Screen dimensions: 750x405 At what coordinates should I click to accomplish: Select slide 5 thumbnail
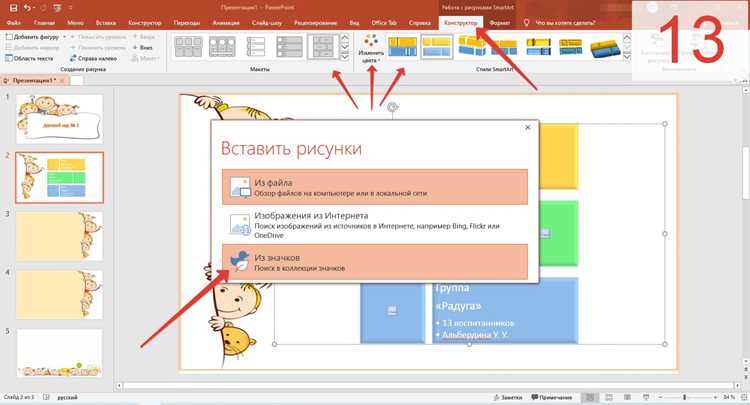(59, 353)
